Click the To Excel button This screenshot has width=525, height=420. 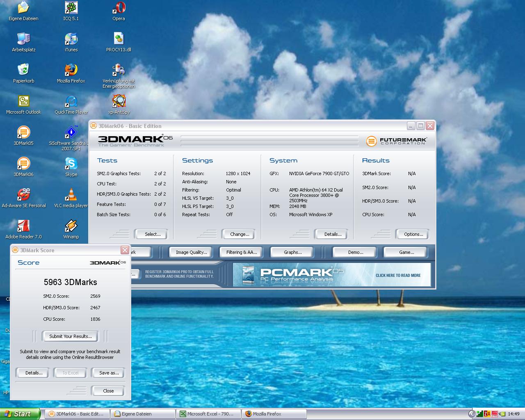click(x=71, y=373)
